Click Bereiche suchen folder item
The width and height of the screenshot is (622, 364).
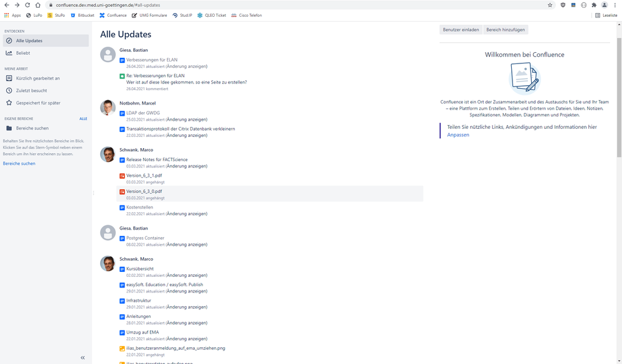point(45,128)
